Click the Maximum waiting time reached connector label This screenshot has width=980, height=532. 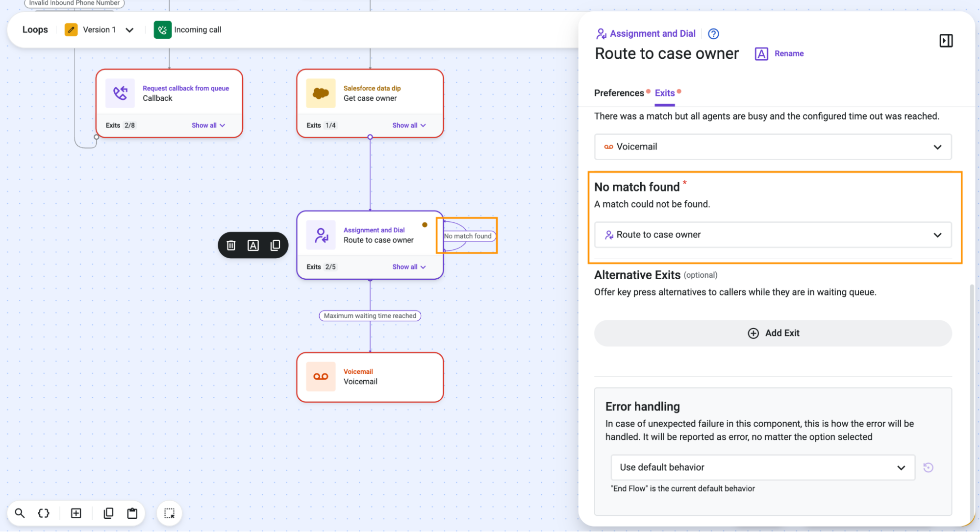click(x=370, y=316)
